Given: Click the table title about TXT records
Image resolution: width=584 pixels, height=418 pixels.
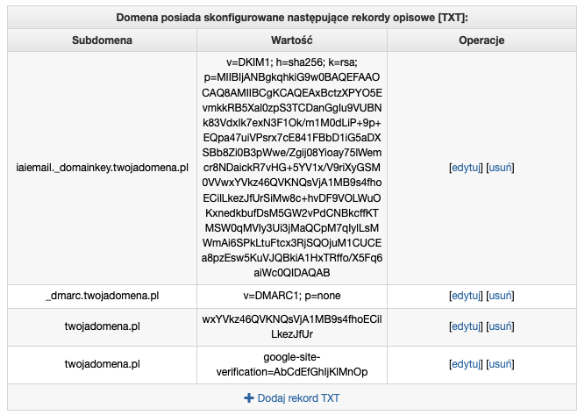Looking at the screenshot, I should coord(292,18).
